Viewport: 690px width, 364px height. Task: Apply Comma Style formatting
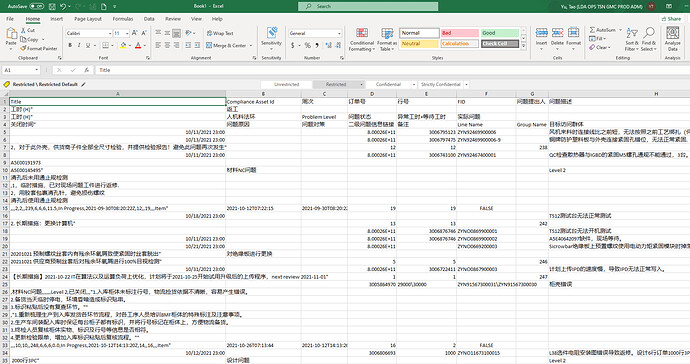click(x=317, y=45)
